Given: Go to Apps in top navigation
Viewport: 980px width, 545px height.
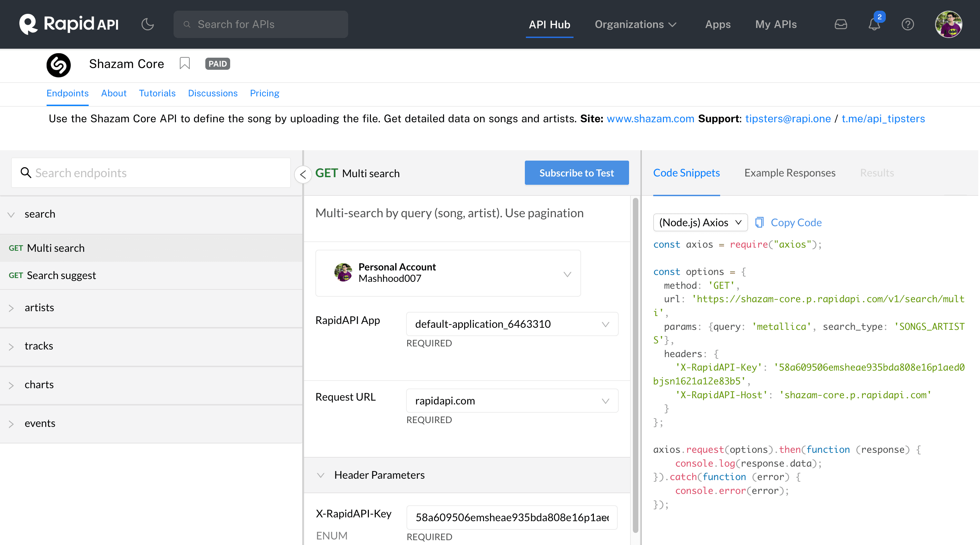Looking at the screenshot, I should pos(717,25).
